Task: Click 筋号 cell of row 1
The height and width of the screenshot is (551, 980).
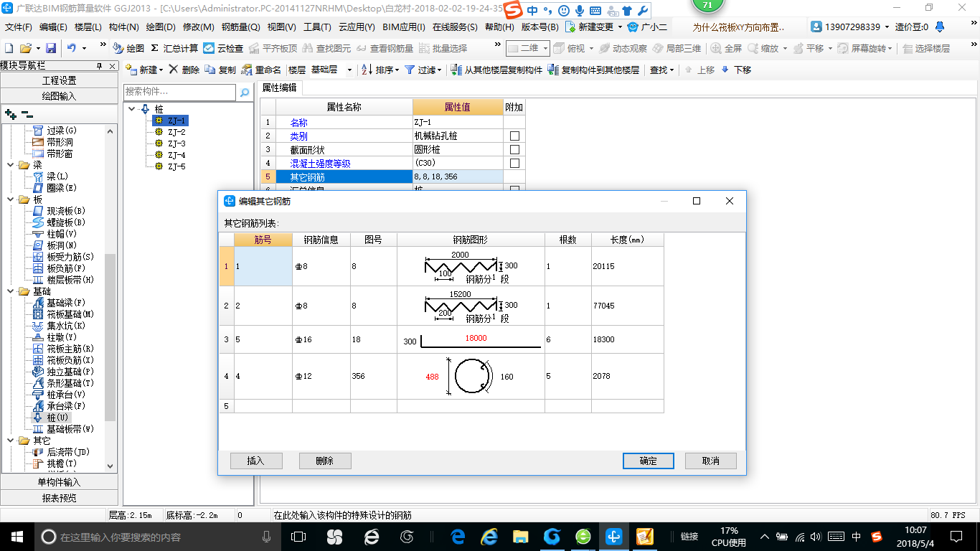Action: coord(263,266)
